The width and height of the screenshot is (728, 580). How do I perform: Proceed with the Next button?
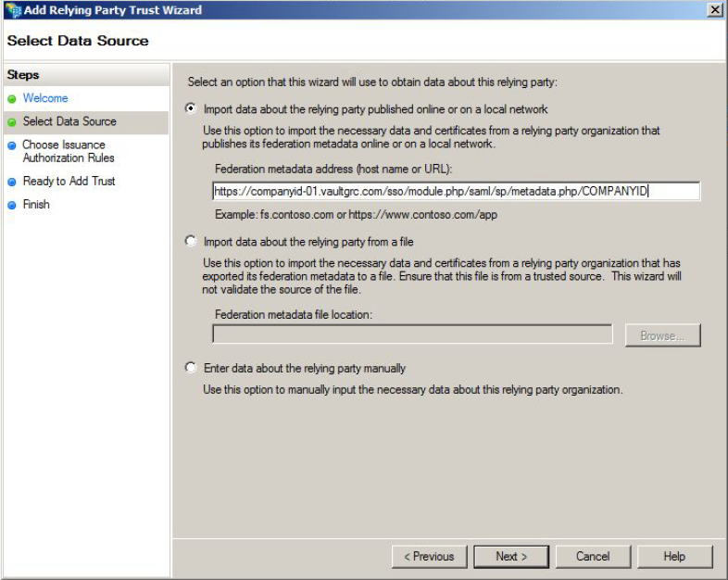click(511, 556)
